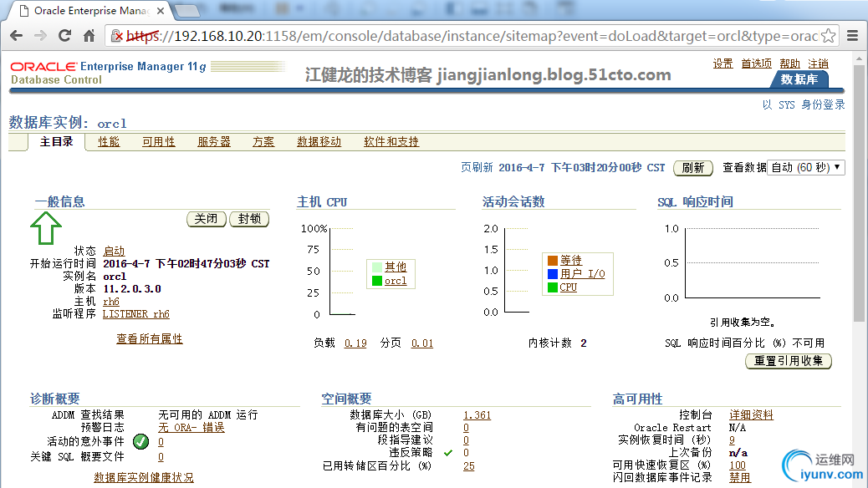Image resolution: width=868 pixels, height=488 pixels.
Task: Click the 注销 link to log out
Action: click(x=818, y=64)
